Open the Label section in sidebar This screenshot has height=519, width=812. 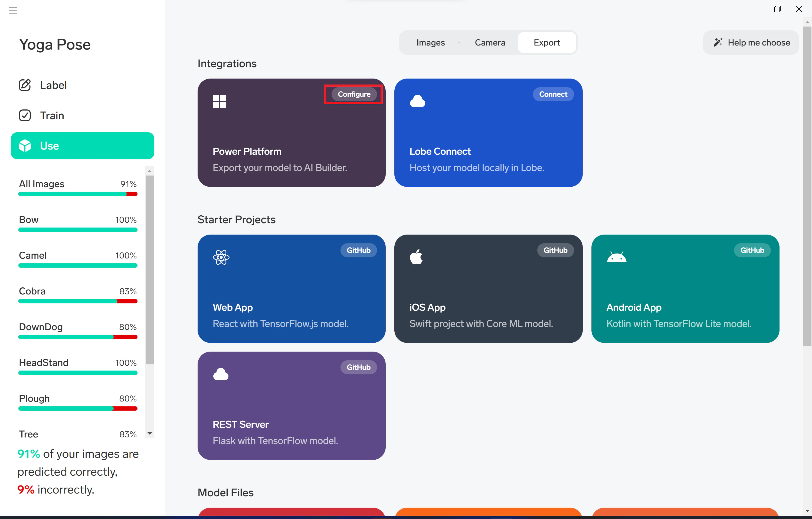[x=83, y=85]
